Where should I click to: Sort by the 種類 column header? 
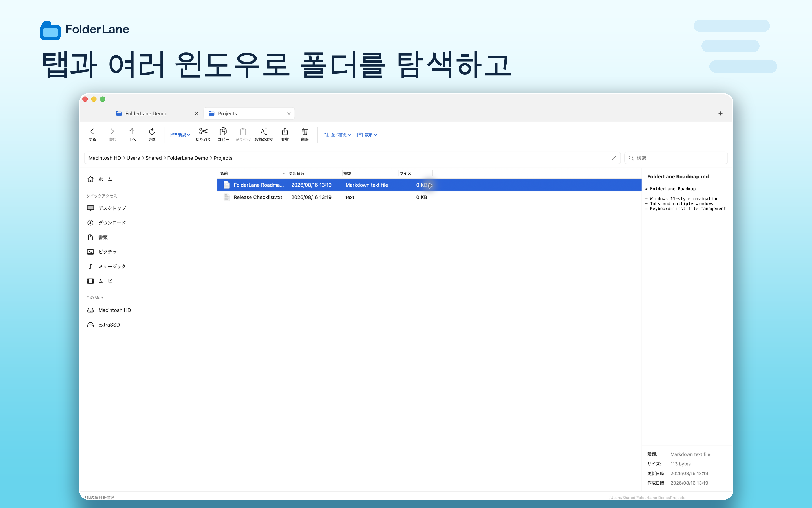coord(370,173)
